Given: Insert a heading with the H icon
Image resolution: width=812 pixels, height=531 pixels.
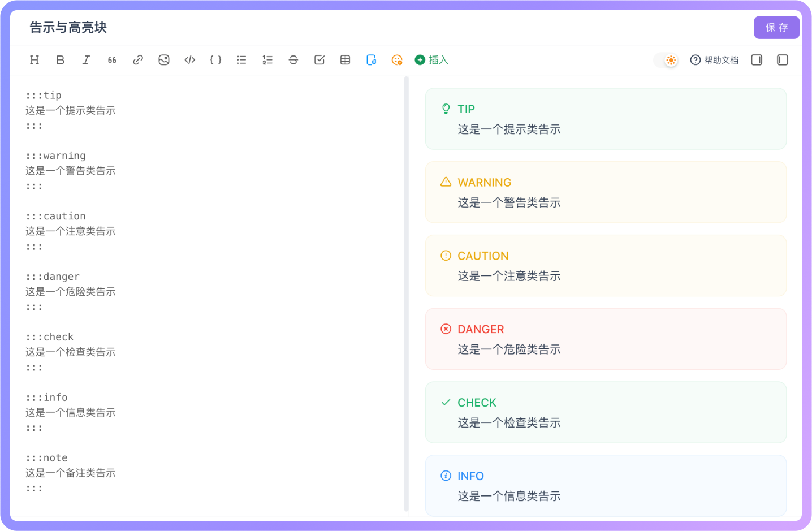Looking at the screenshot, I should [x=34, y=60].
